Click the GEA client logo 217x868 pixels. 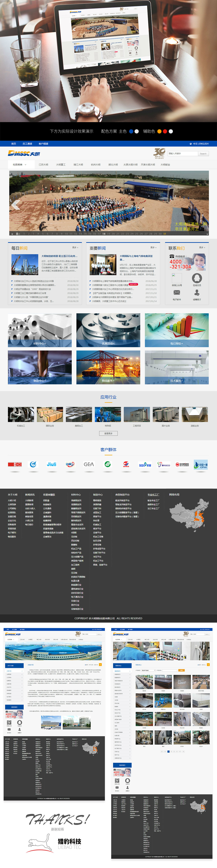[x=89, y=464]
